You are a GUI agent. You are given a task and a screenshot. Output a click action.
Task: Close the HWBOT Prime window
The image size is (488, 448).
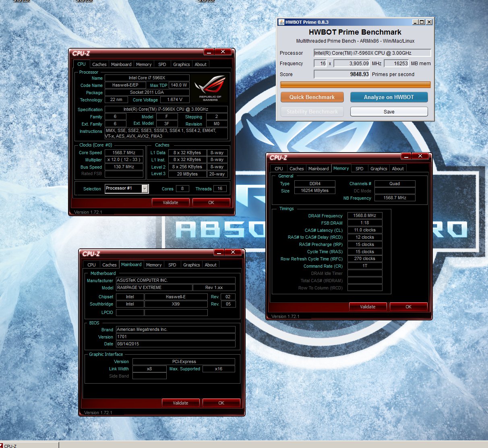click(x=429, y=22)
